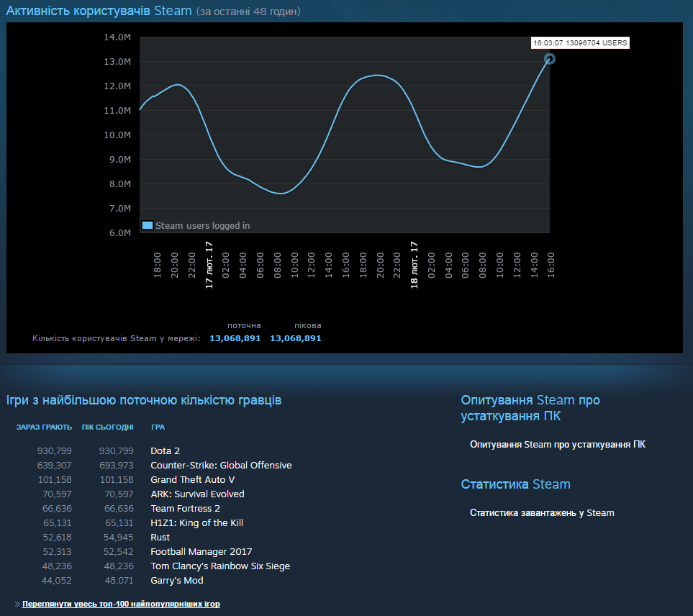This screenshot has height=616, width=693.
Task: Click the 'Steam users logged in' legend label
Action: point(202,225)
